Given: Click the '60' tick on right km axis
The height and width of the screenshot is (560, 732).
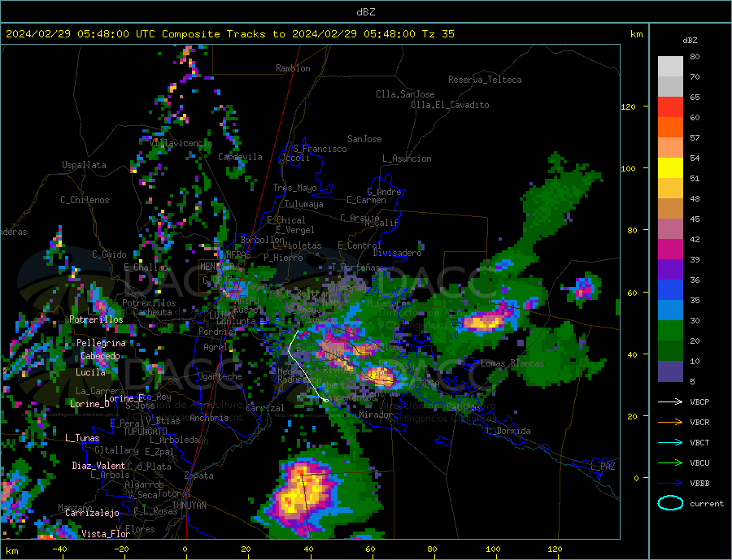Looking at the screenshot, I should pos(632,293).
